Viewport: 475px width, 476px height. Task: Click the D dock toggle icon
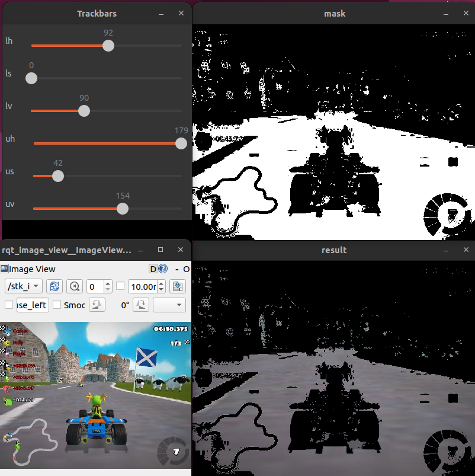[x=153, y=269]
